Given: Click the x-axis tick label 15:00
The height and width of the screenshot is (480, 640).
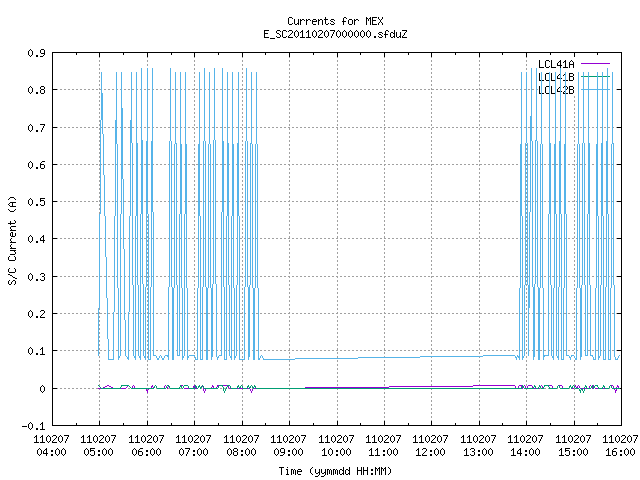Looking at the screenshot, I should click(573, 452).
